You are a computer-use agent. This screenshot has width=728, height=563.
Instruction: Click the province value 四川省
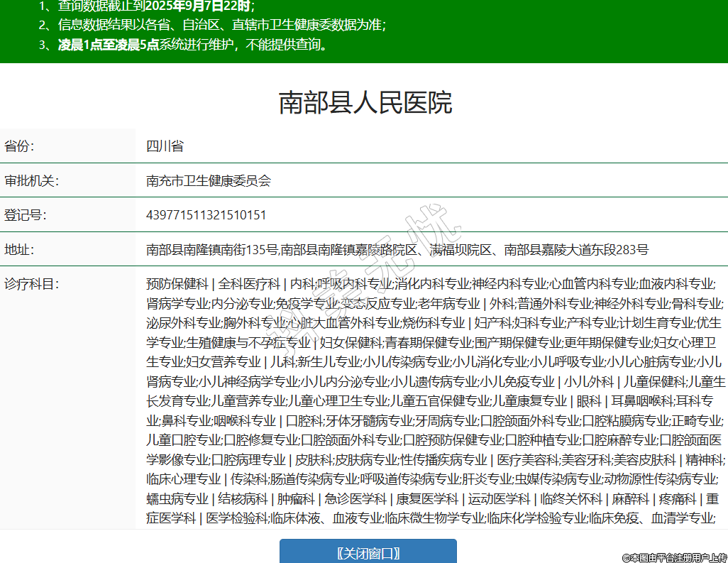(x=165, y=146)
